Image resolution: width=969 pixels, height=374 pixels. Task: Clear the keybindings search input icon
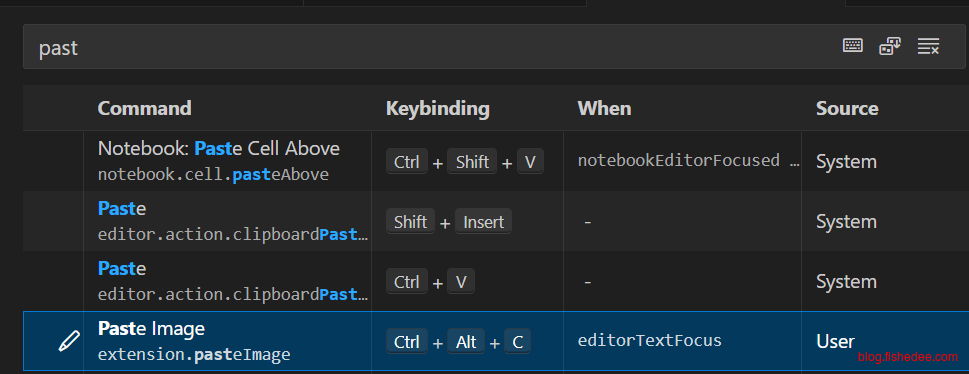click(x=928, y=46)
